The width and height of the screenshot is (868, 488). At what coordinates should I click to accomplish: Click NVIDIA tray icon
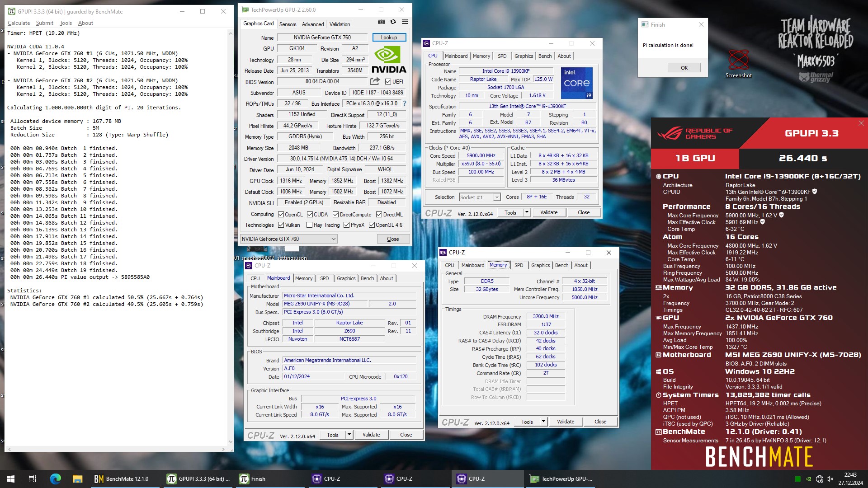pos(808,479)
